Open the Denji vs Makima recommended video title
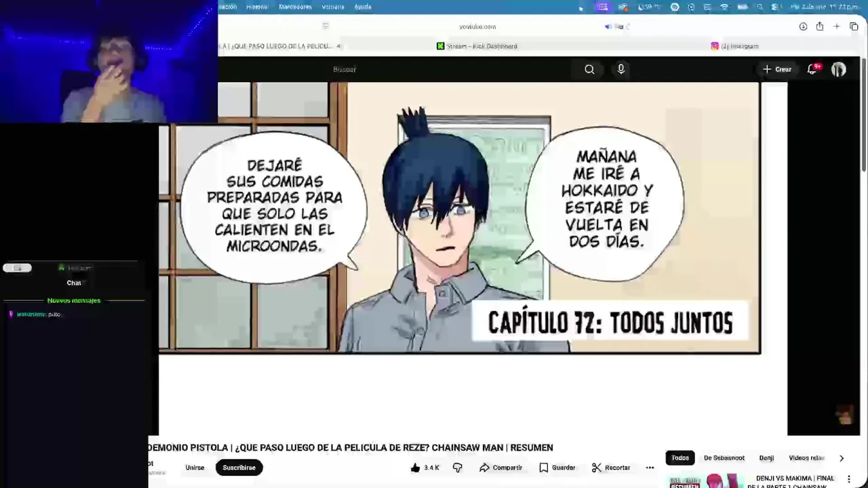 coord(791,481)
